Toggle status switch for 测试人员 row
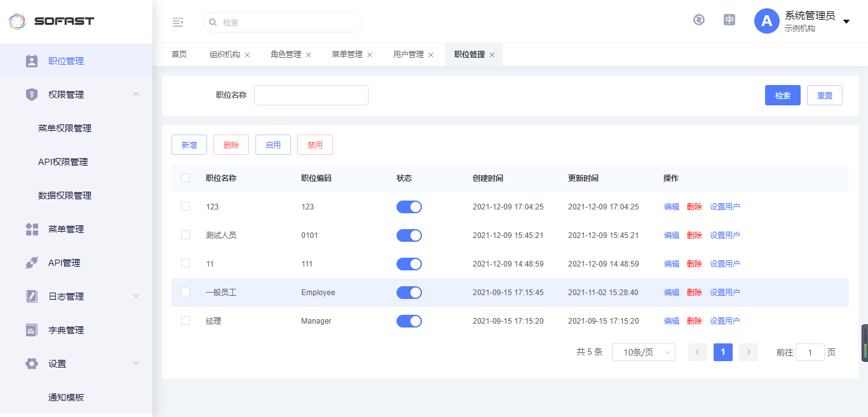Screen dimensions: 868x417 pyautogui.click(x=409, y=235)
